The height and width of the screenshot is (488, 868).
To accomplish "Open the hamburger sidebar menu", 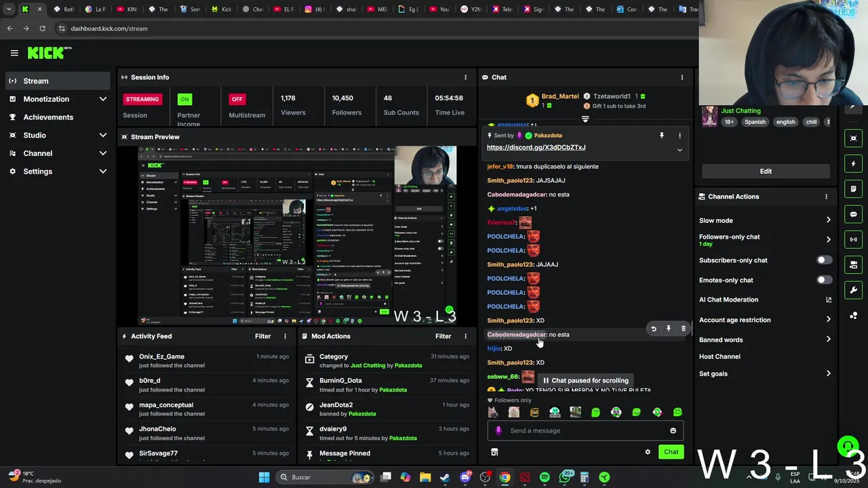I will [x=14, y=53].
